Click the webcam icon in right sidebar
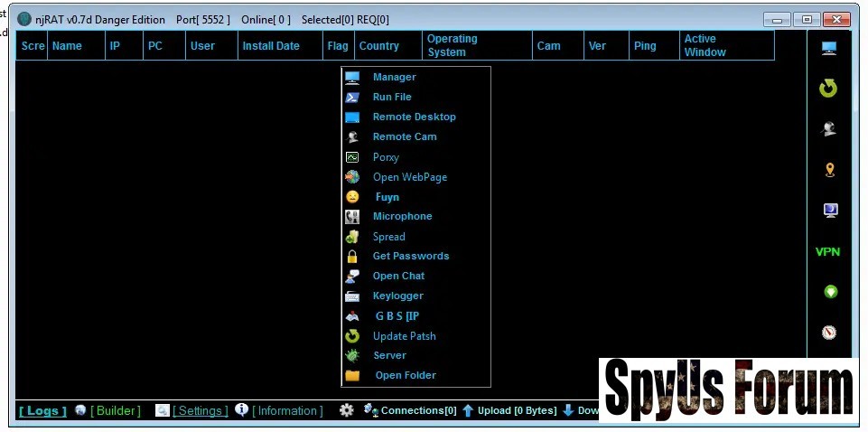Viewport: 868px width, 432px height. point(829,129)
